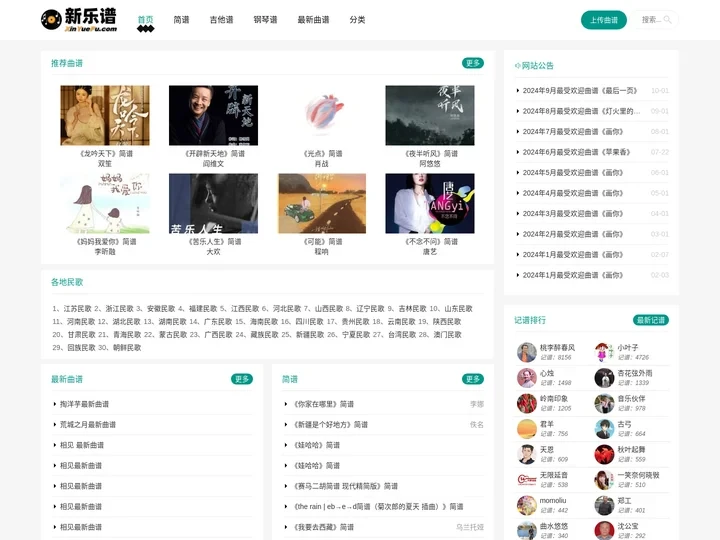
Task: Open 秋叶起舞 user avatar
Action: click(604, 454)
